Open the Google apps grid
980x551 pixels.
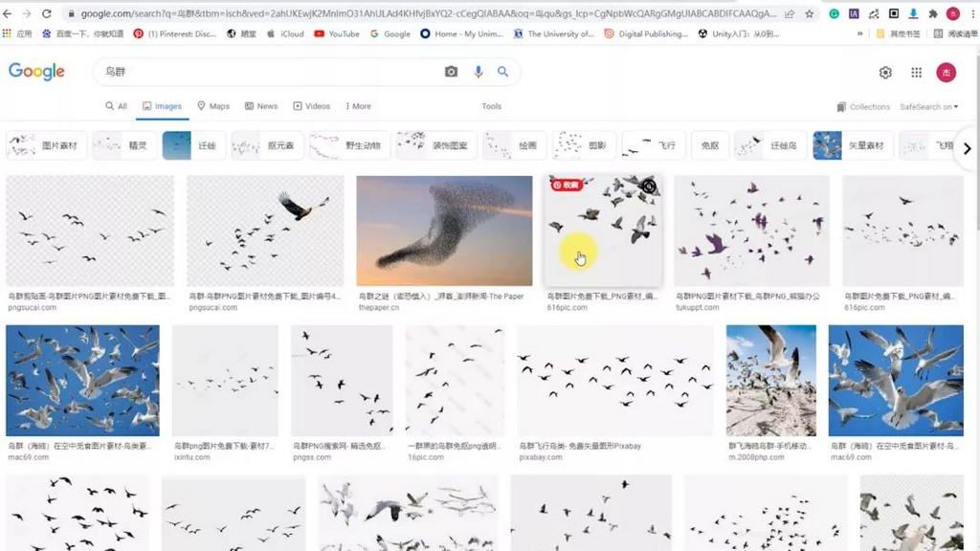tap(916, 73)
